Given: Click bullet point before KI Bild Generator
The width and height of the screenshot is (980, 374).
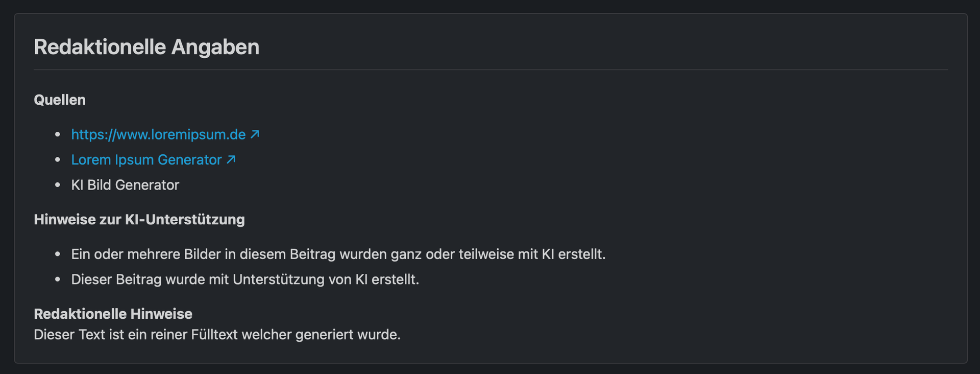Looking at the screenshot, I should (58, 185).
